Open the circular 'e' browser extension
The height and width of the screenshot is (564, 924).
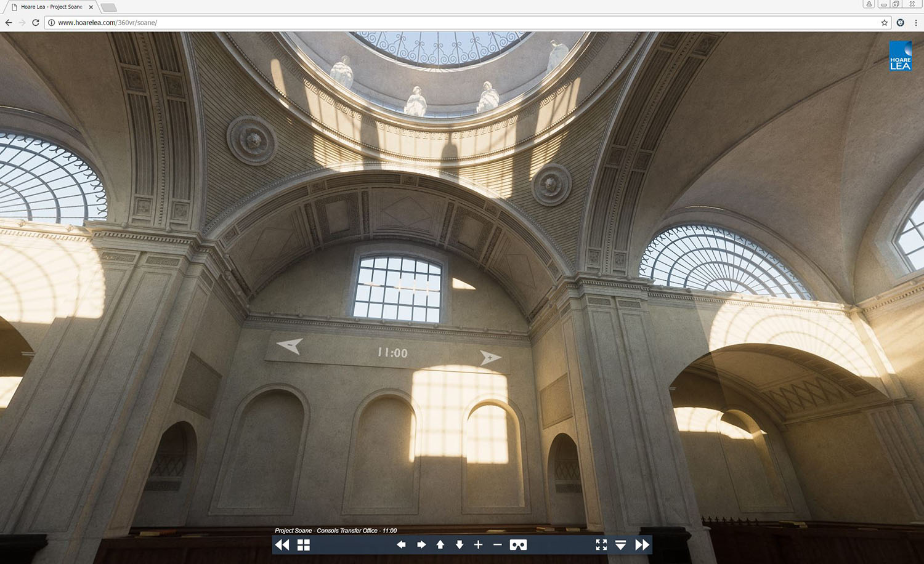(901, 23)
